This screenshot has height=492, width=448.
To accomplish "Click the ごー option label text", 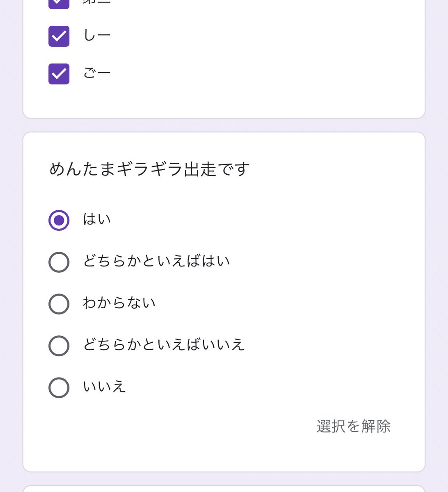I will tap(97, 73).
